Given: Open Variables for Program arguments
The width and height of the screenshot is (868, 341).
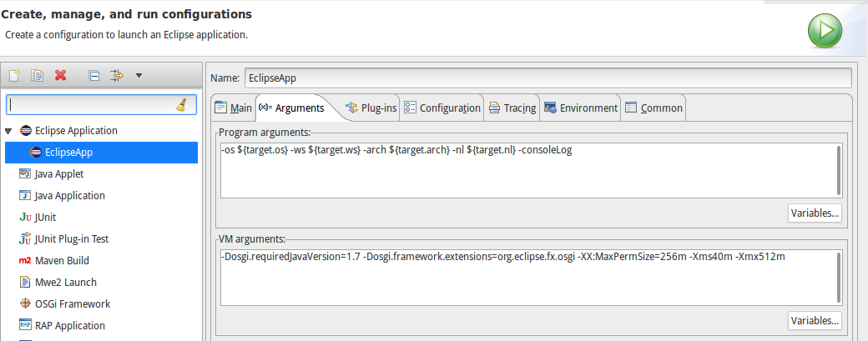Looking at the screenshot, I should (815, 213).
